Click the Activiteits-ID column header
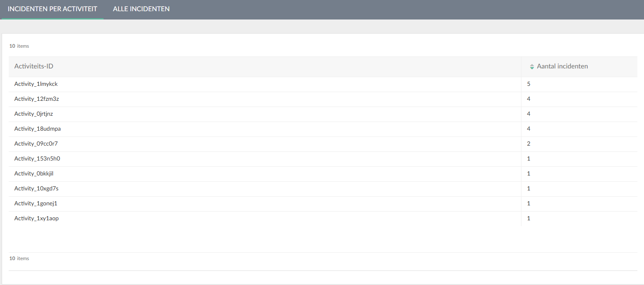The width and height of the screenshot is (644, 285). coord(34,66)
